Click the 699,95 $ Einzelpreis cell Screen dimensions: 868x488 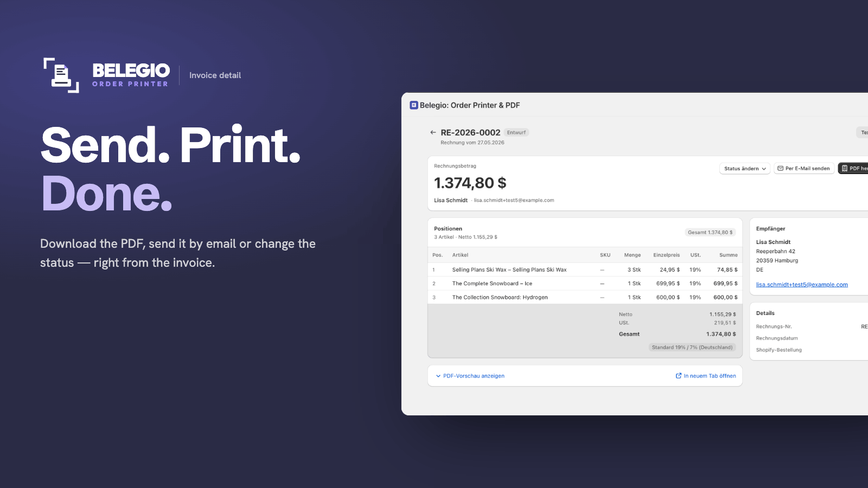668,284
